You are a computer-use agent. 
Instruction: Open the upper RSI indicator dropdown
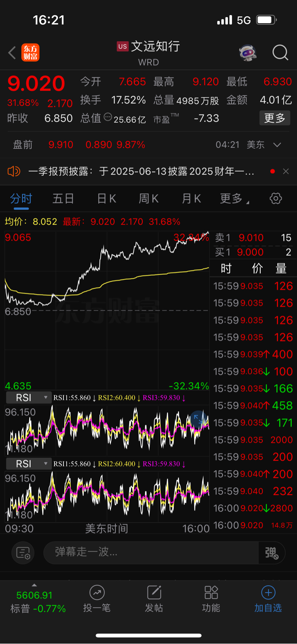[x=29, y=398]
